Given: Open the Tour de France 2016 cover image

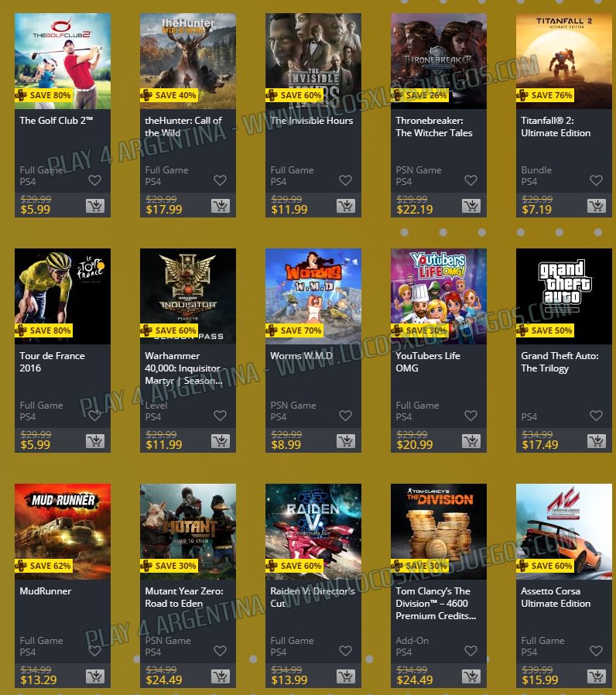Looking at the screenshot, I should 63,296.
